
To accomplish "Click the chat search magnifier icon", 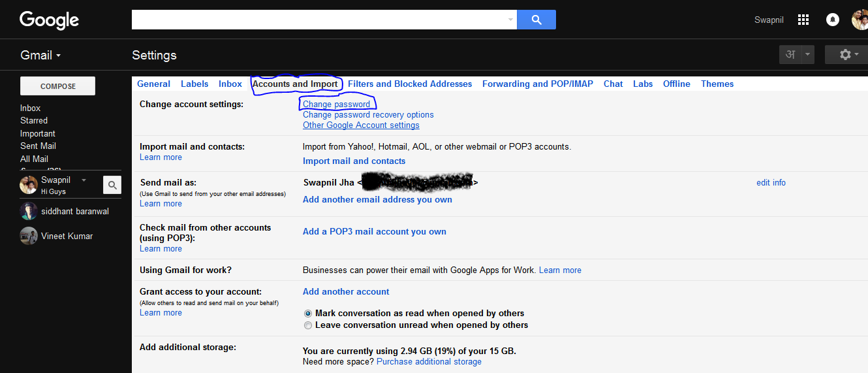I will tap(112, 186).
